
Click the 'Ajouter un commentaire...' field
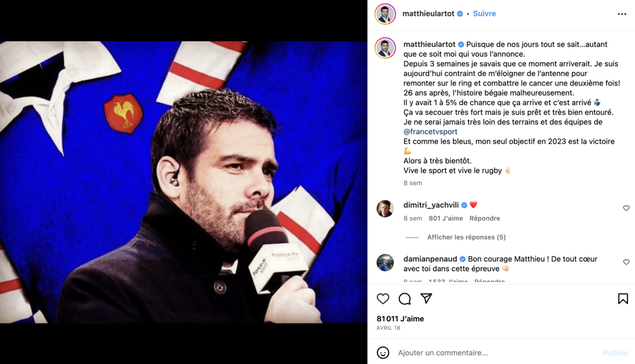pos(497,352)
